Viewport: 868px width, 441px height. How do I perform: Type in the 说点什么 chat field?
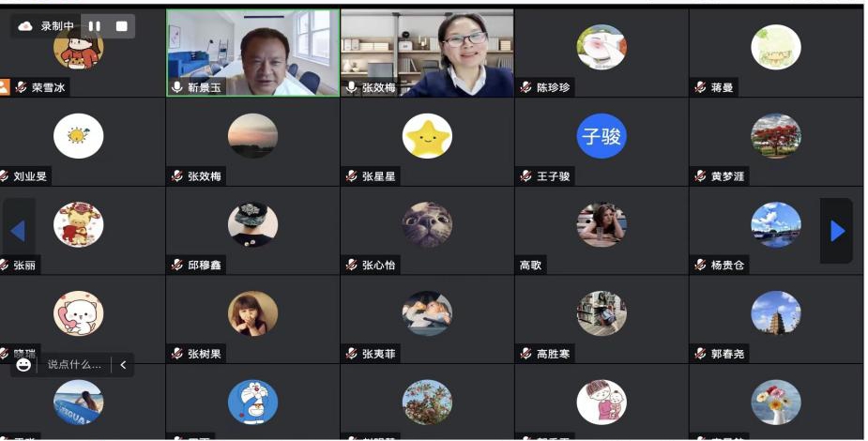click(x=74, y=365)
